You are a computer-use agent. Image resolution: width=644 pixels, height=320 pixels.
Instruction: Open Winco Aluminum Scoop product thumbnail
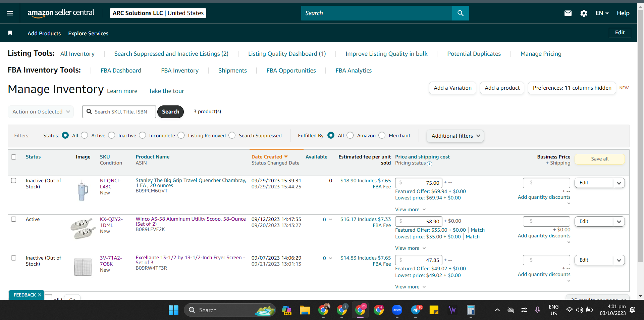tap(83, 229)
